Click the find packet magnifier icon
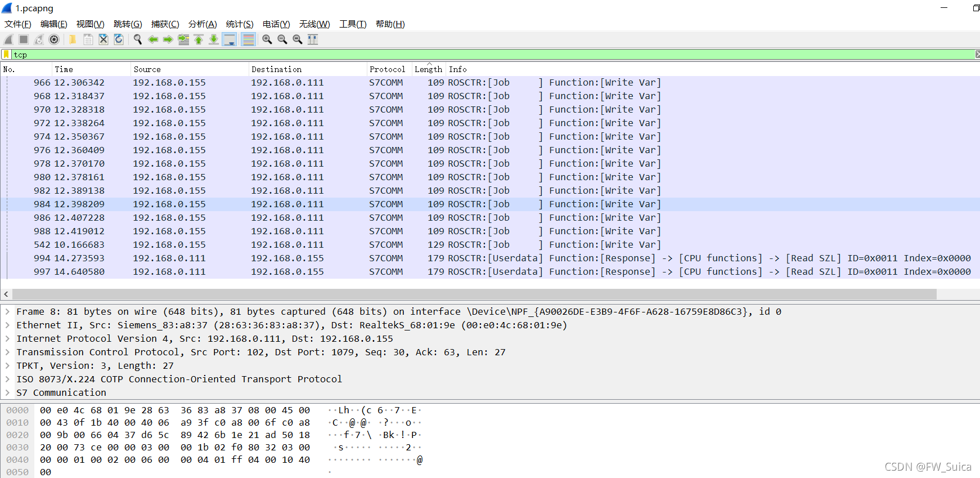Viewport: 980px width, 478px height. click(x=137, y=39)
